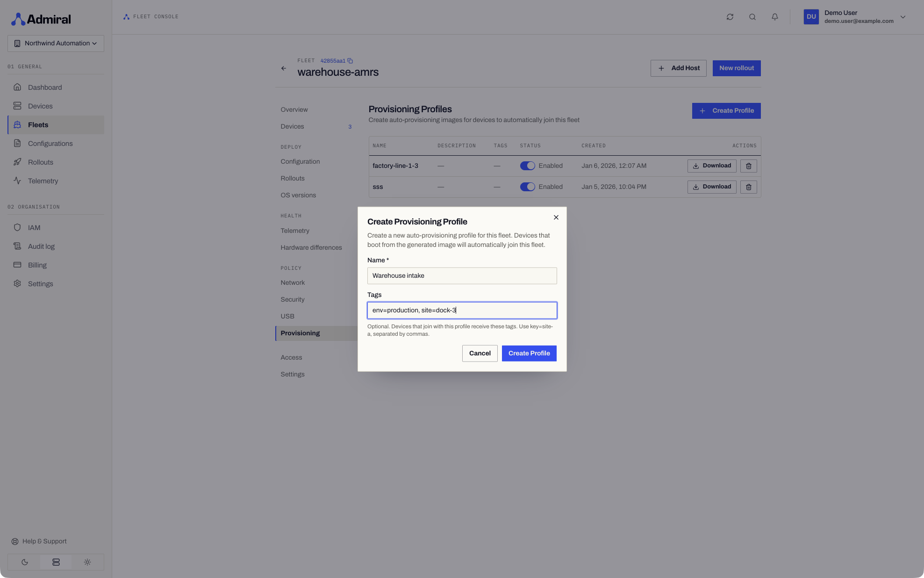Image resolution: width=924 pixels, height=578 pixels.
Task: Delete sss profile trash icon
Action: 749,187
